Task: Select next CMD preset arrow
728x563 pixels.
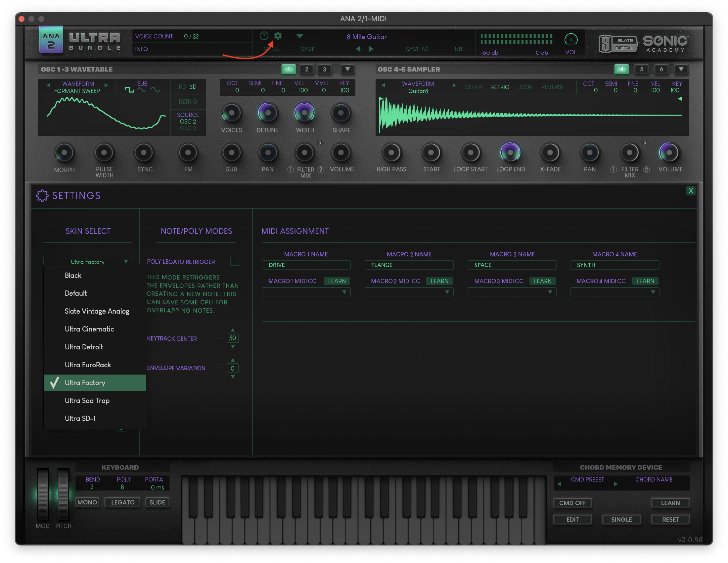Action: [x=615, y=484]
